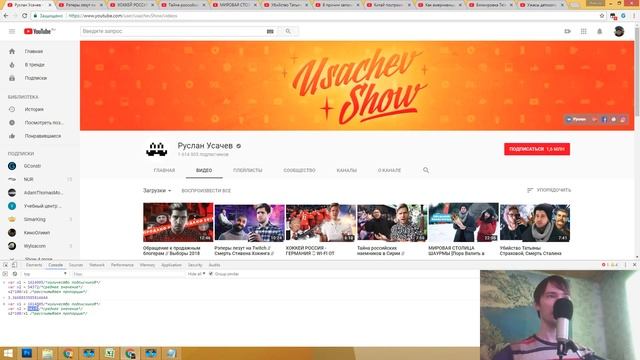The width and height of the screenshot is (640, 360).
Task: Switch to DevTools Elements tab
Action: (34, 265)
